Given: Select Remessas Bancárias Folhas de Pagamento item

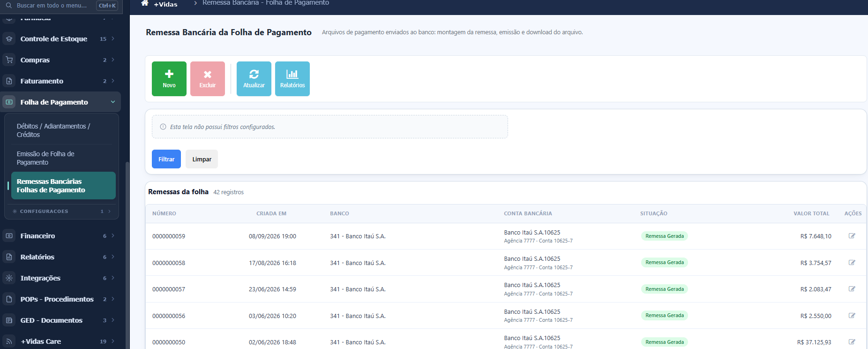Looking at the screenshot, I should (x=63, y=186).
